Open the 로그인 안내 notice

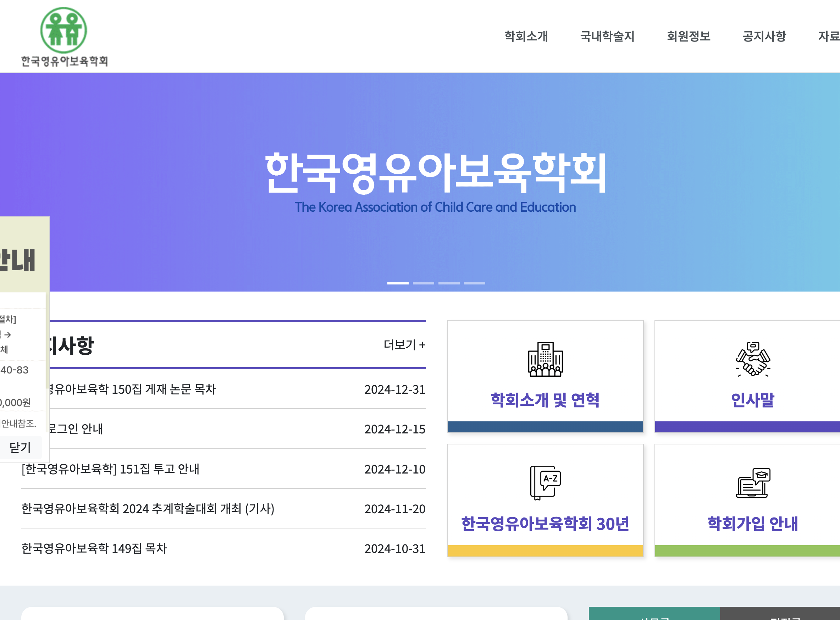(76, 428)
